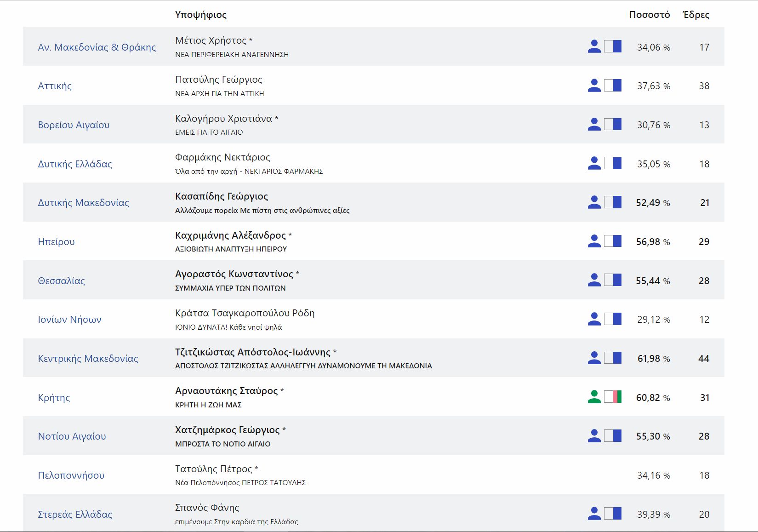Open the Ιονίων Νήσων region link

point(69,319)
